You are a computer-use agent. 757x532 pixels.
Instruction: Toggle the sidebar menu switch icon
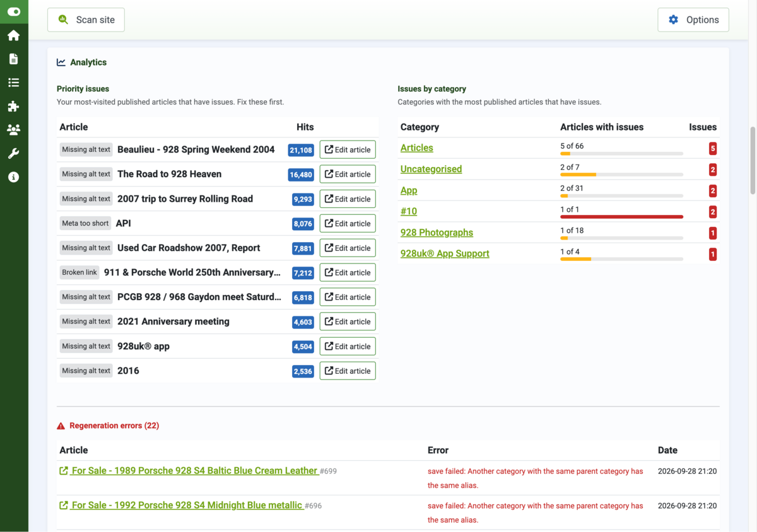[14, 12]
